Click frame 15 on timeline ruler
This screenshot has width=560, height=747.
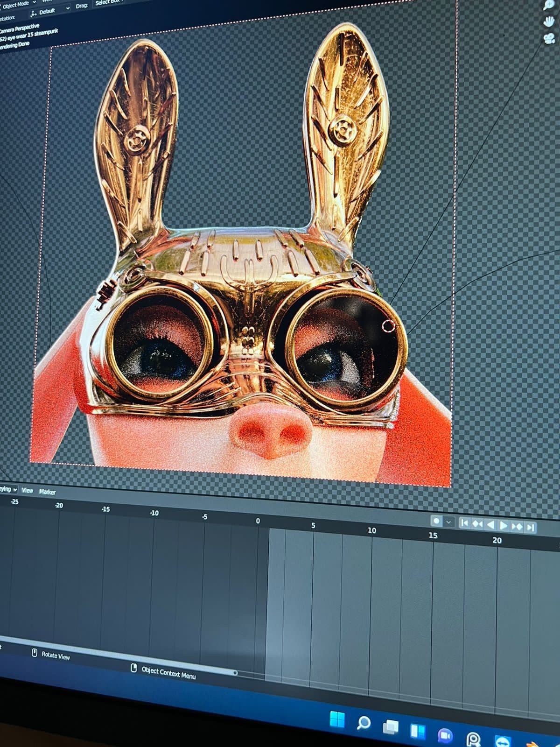click(x=433, y=535)
